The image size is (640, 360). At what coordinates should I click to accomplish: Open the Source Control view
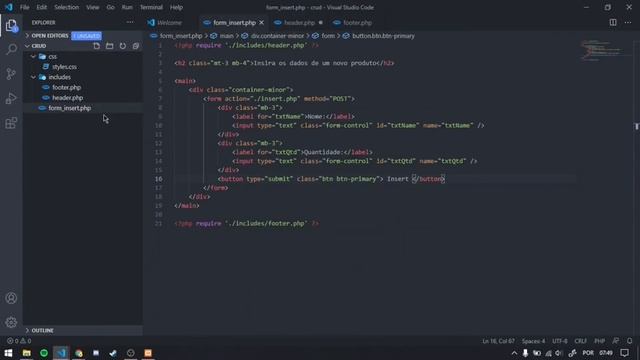pos(11,74)
